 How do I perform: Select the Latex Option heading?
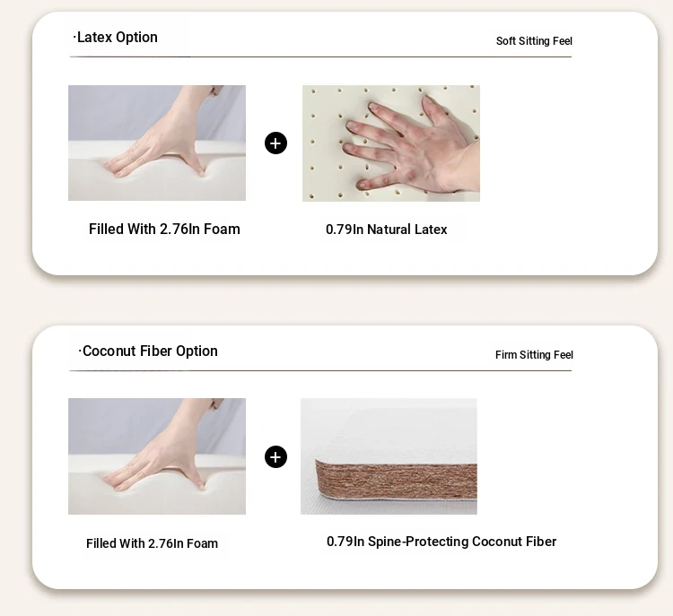[116, 38]
